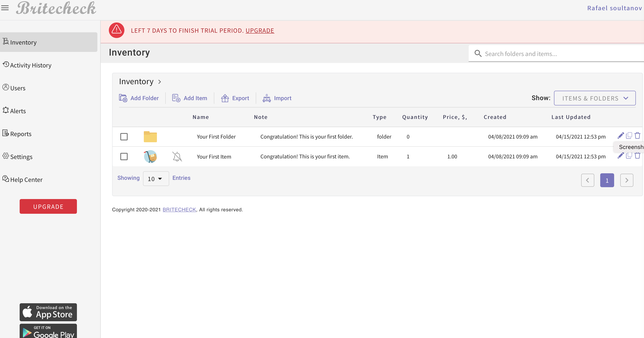
Task: Select the Add Folder icon
Action: (124, 98)
